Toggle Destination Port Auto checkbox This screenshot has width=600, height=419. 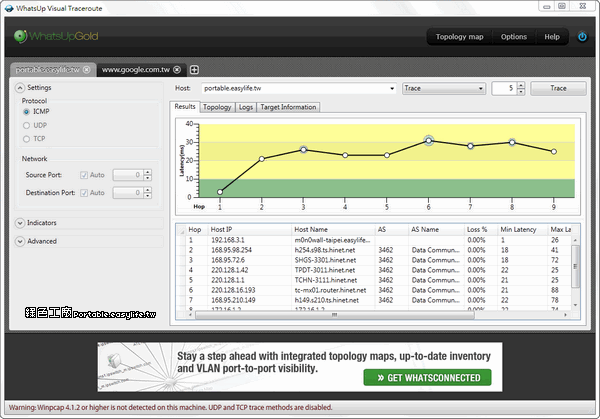[x=84, y=193]
